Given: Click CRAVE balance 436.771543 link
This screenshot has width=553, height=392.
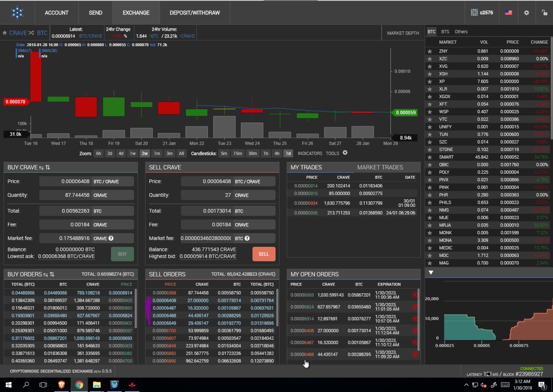Looking at the screenshot, I should [214, 249].
